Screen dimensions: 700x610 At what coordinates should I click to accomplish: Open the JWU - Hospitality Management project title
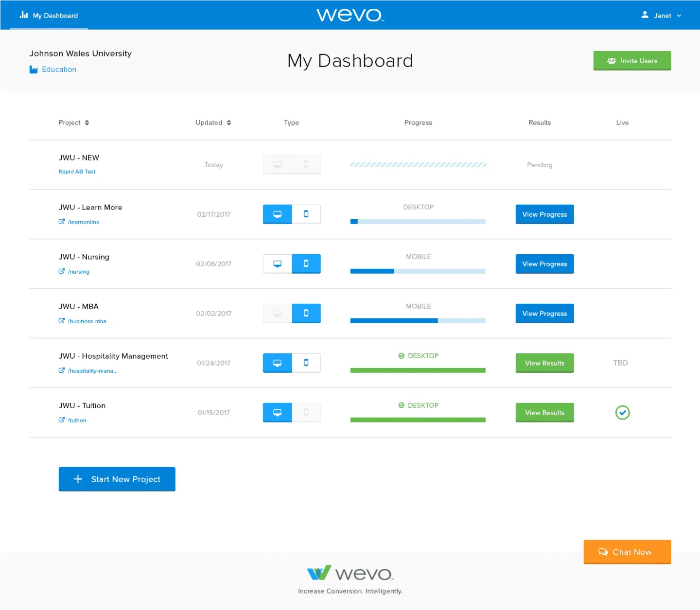pyautogui.click(x=113, y=356)
